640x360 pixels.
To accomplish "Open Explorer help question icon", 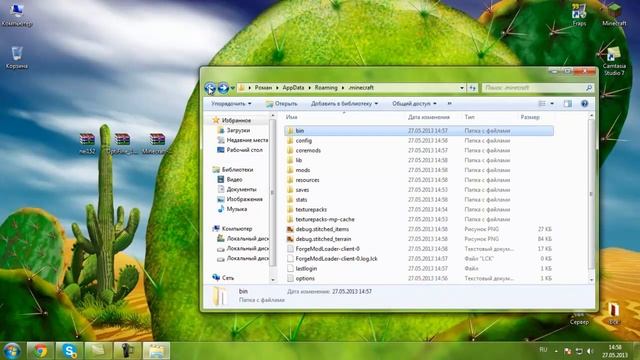I will [x=584, y=104].
